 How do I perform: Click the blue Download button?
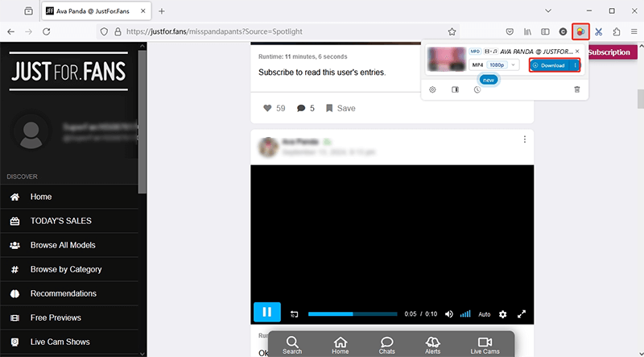[550, 65]
